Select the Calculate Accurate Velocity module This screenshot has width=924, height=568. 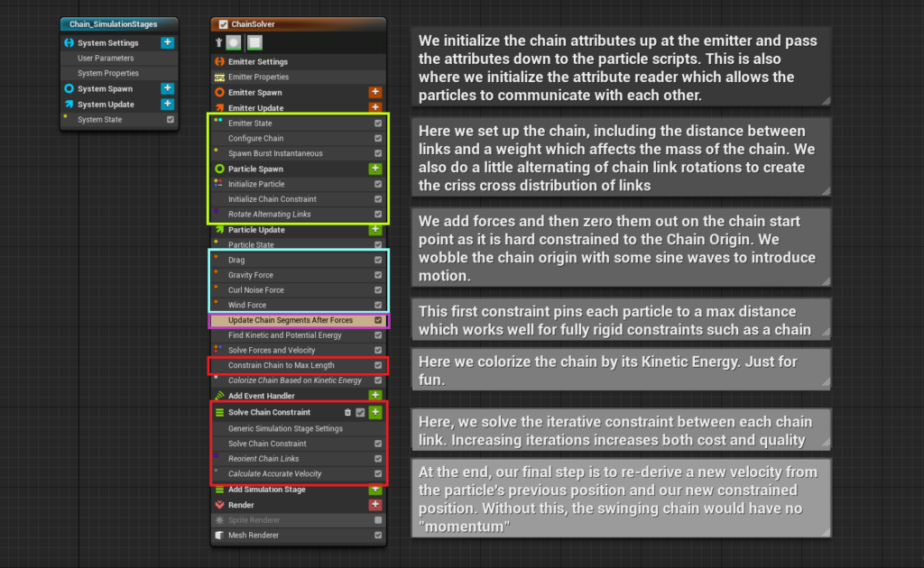298,474
